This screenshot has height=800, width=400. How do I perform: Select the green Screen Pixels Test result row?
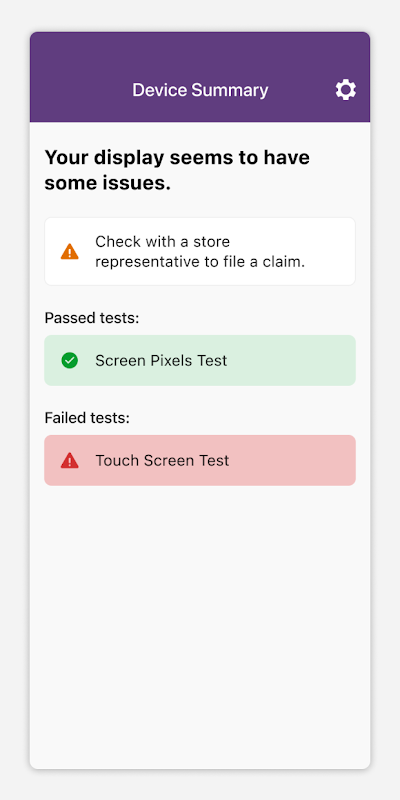[200, 360]
